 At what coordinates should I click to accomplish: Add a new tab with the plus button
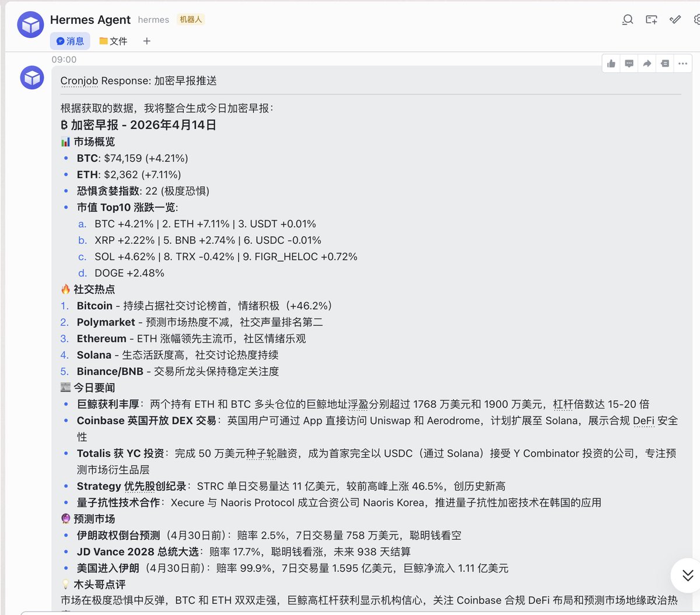(x=147, y=41)
